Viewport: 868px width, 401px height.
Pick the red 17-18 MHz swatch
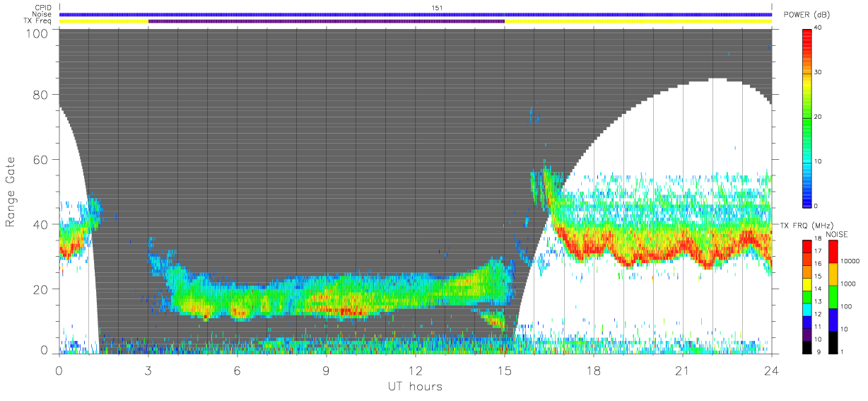(808, 247)
